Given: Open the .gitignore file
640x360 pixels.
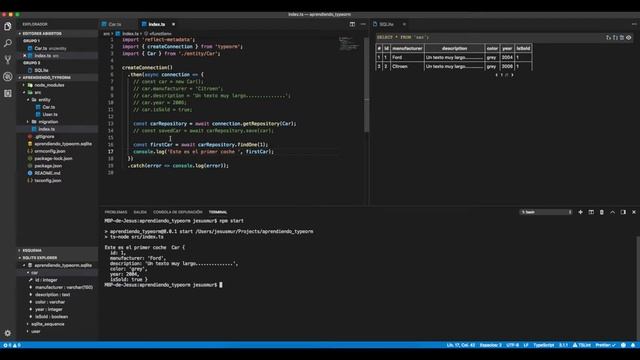Looking at the screenshot, I should click(x=44, y=137).
